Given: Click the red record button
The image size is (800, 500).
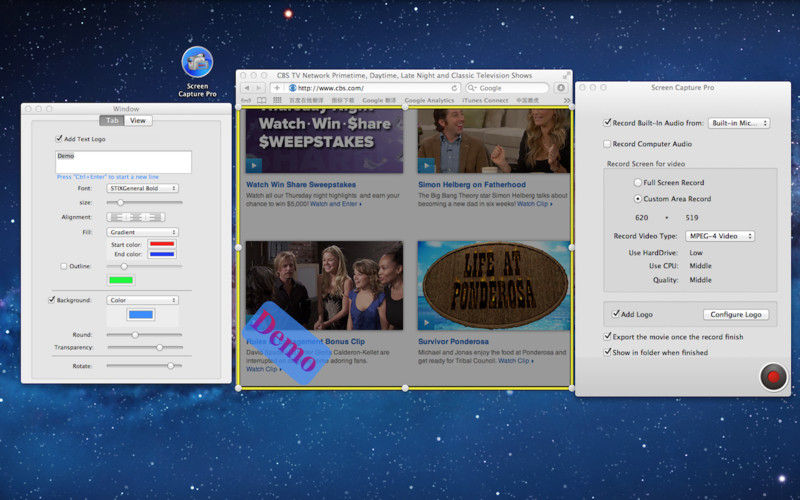Looking at the screenshot, I should click(773, 377).
